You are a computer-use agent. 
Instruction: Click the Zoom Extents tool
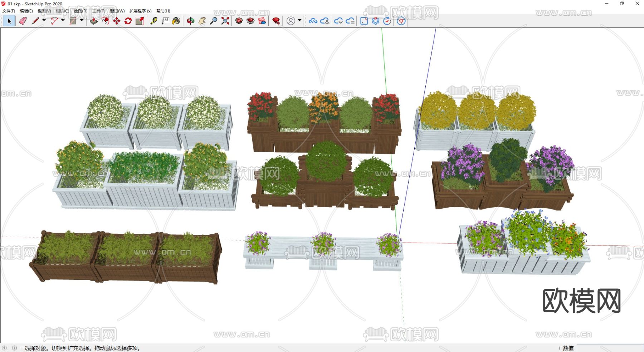click(x=225, y=21)
